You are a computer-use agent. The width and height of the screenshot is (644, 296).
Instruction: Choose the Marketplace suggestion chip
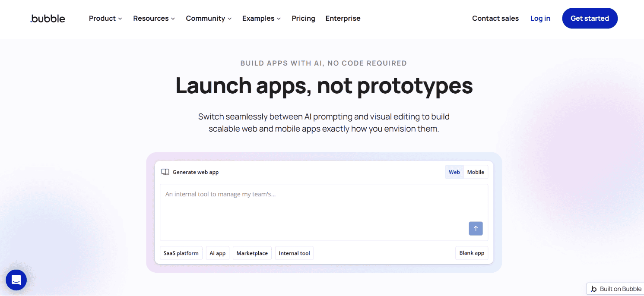pos(252,253)
